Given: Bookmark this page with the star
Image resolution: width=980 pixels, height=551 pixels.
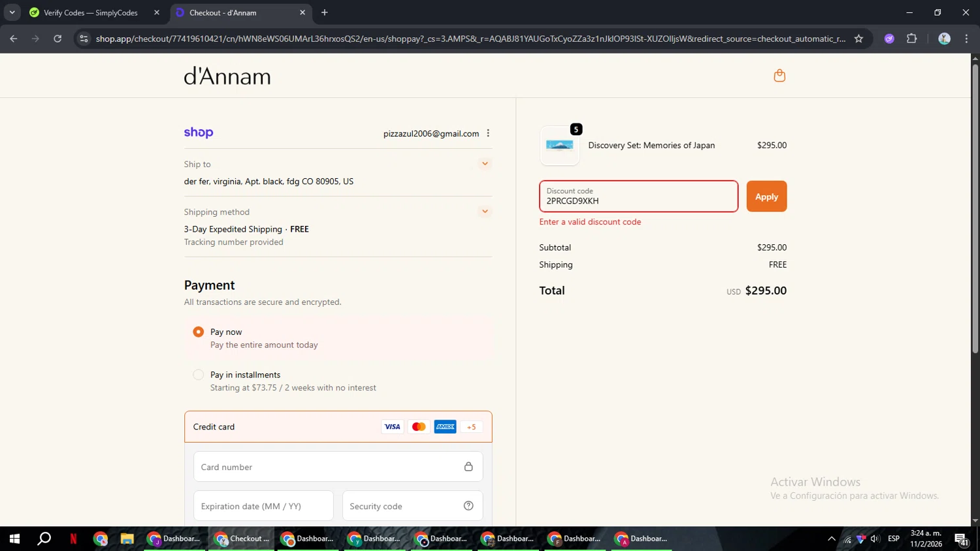Looking at the screenshot, I should [859, 39].
